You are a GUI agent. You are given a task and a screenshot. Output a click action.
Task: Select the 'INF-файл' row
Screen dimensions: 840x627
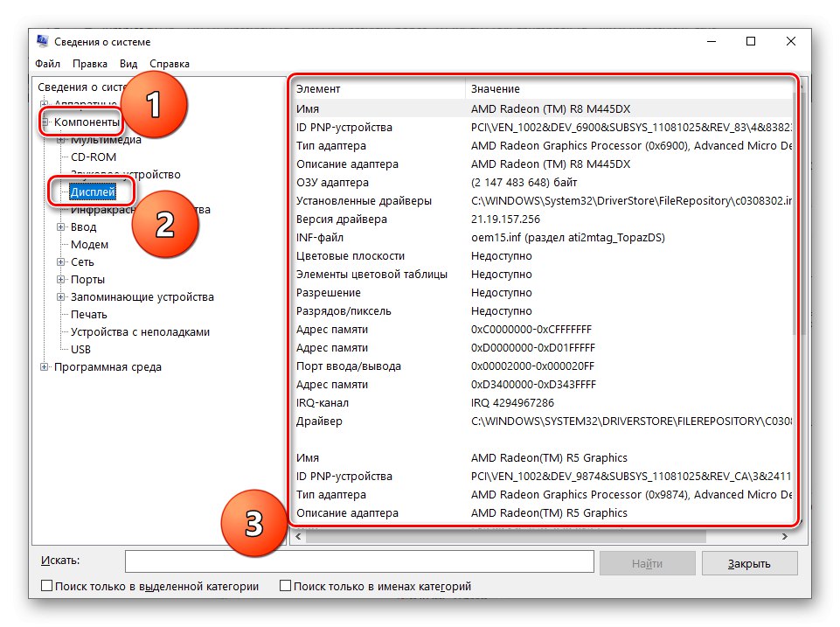(x=543, y=237)
